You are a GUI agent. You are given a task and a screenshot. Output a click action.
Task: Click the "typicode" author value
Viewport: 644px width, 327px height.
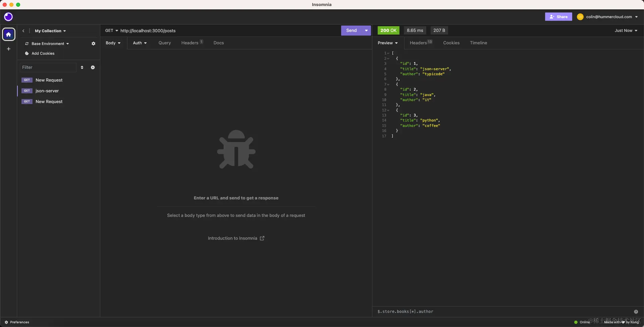tap(433, 74)
